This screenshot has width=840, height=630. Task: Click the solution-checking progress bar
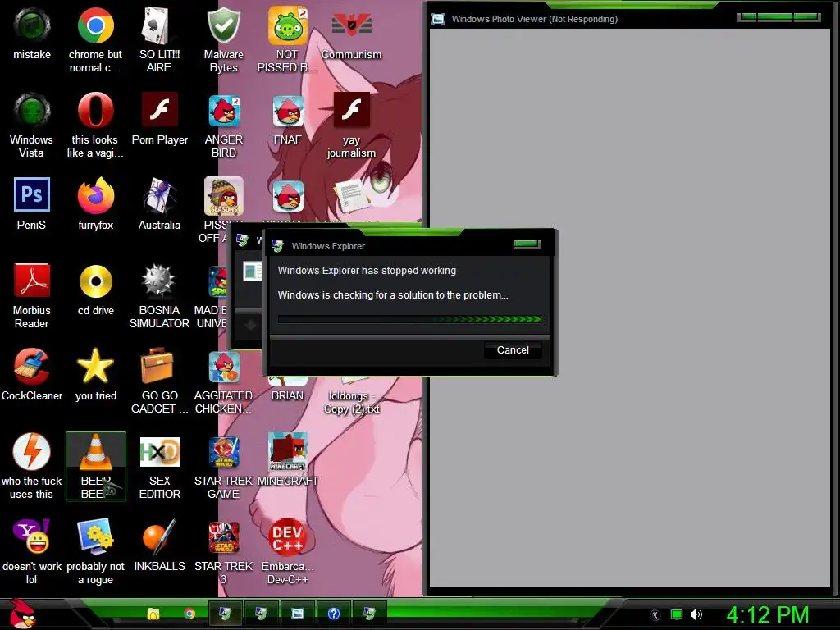point(410,319)
